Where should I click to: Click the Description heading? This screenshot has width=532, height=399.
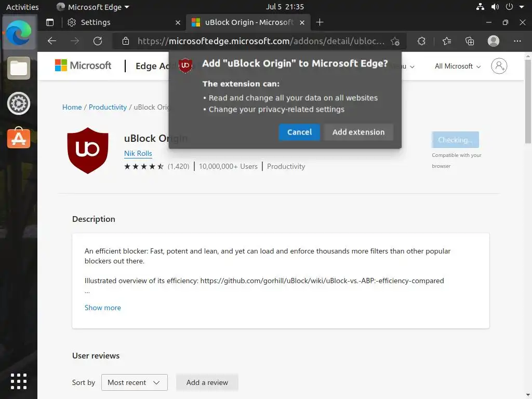click(x=94, y=219)
